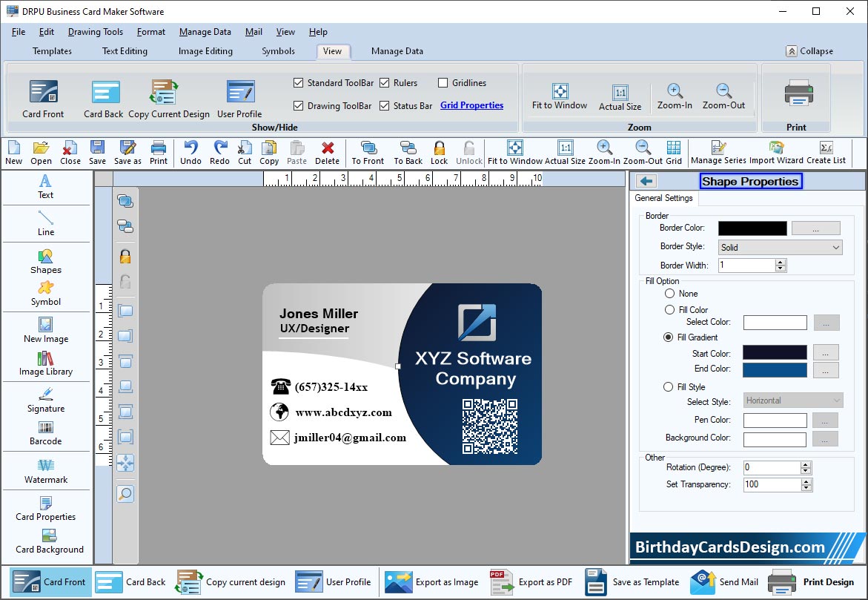Open the Format menu
868x600 pixels.
pos(151,32)
